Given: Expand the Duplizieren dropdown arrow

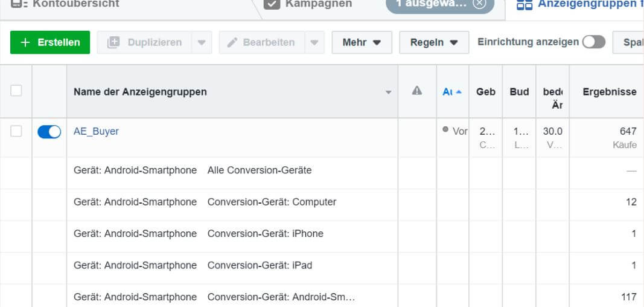Looking at the screenshot, I should click(202, 42).
